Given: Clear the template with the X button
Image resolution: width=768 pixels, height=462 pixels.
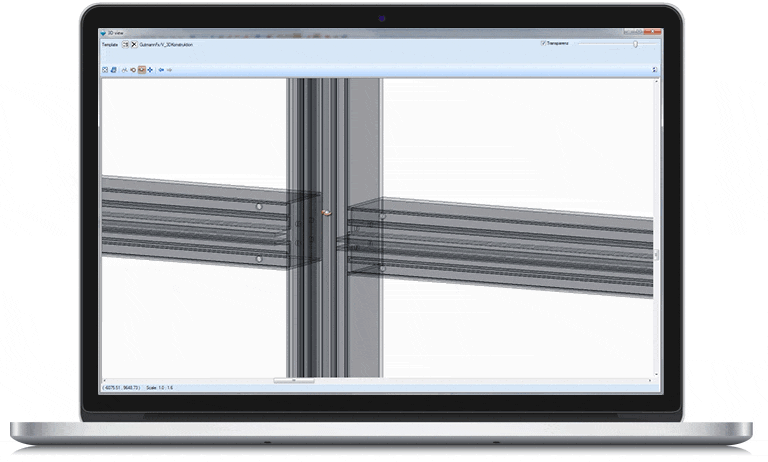Looking at the screenshot, I should click(134, 45).
